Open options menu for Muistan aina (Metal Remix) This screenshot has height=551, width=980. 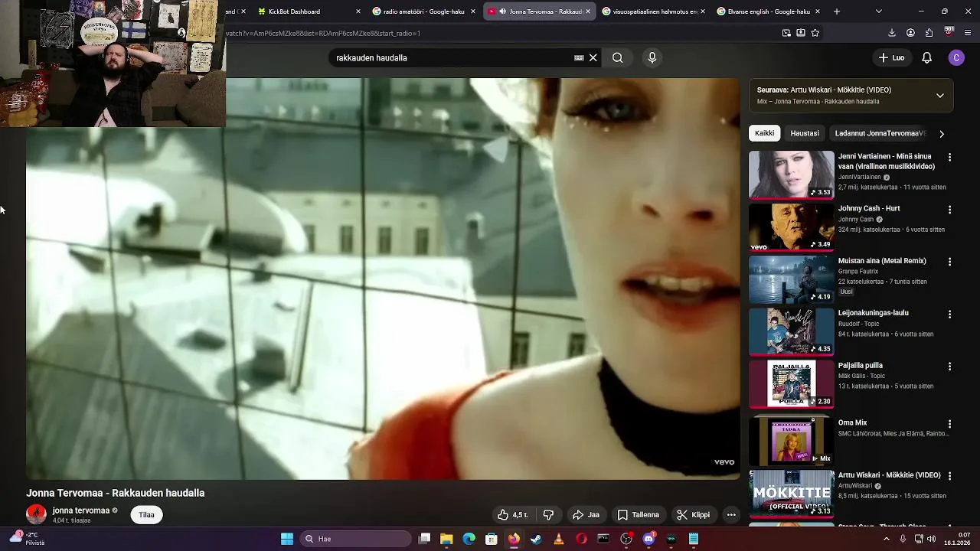point(949,262)
